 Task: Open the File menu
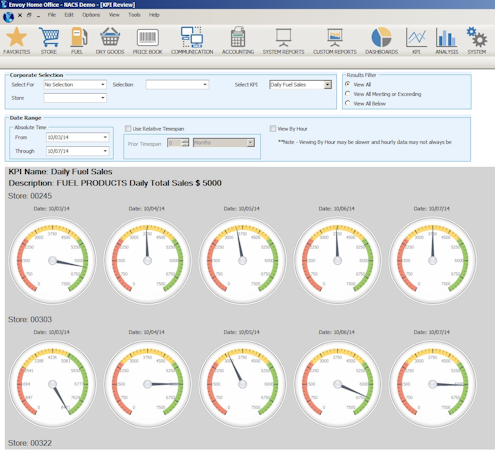coord(52,15)
